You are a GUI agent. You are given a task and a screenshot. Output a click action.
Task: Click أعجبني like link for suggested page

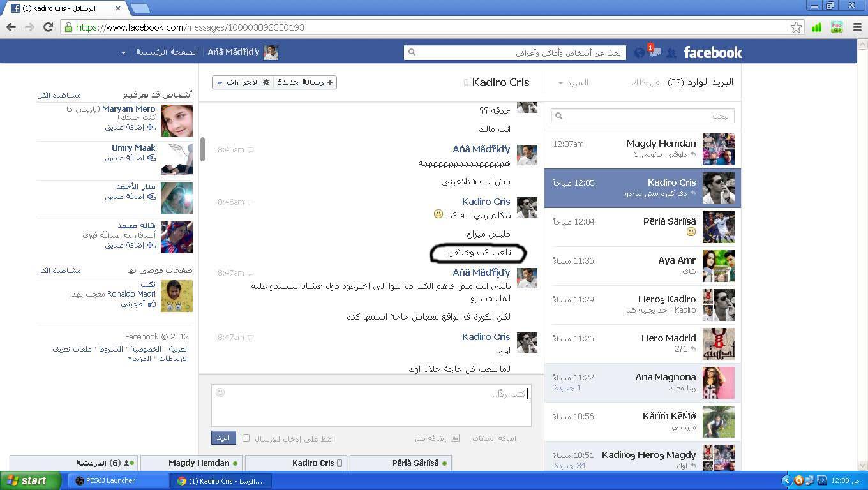point(133,304)
